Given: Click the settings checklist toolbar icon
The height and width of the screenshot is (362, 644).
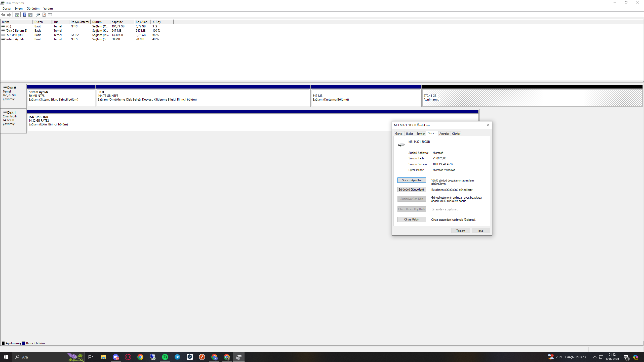Looking at the screenshot, I should coord(50,15).
